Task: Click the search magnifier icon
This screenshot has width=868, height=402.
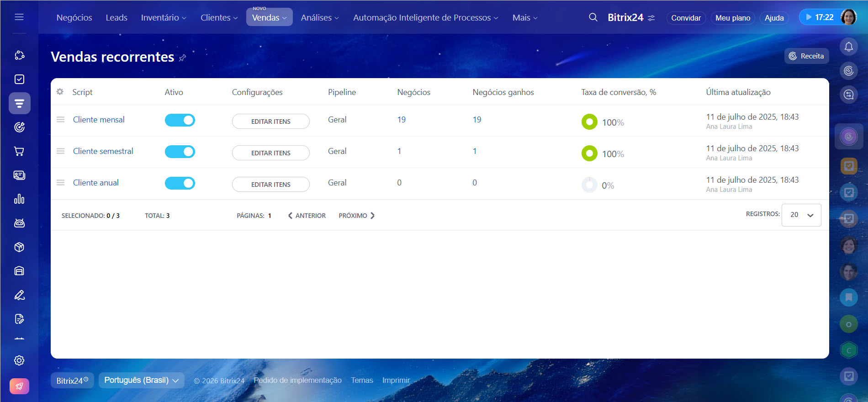Action: [593, 17]
